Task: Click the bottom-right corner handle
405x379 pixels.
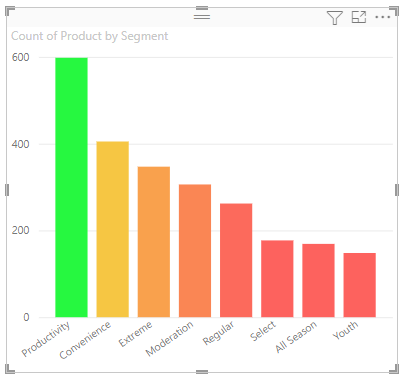Action: (394, 369)
